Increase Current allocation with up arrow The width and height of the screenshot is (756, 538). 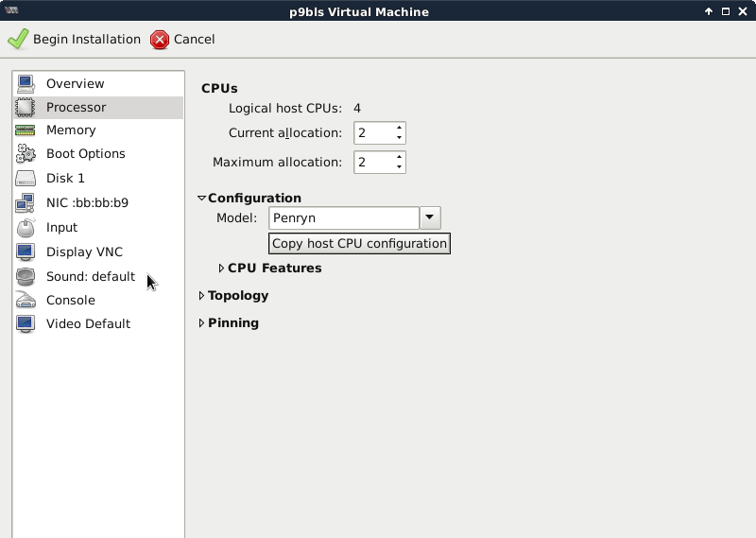400,128
